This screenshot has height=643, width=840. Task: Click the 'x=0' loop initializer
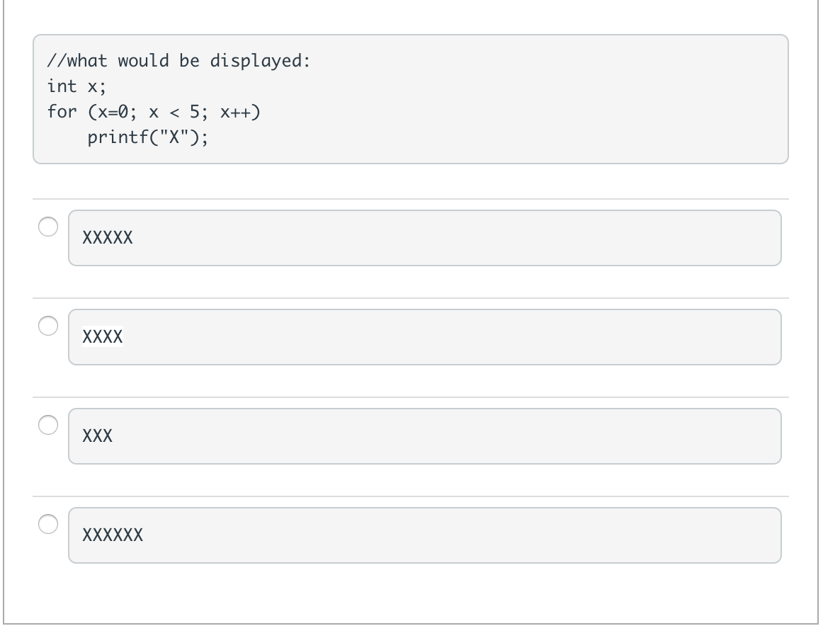point(113,112)
